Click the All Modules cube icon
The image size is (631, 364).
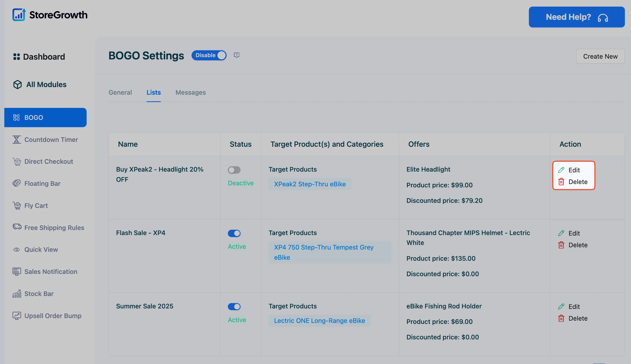pos(18,85)
